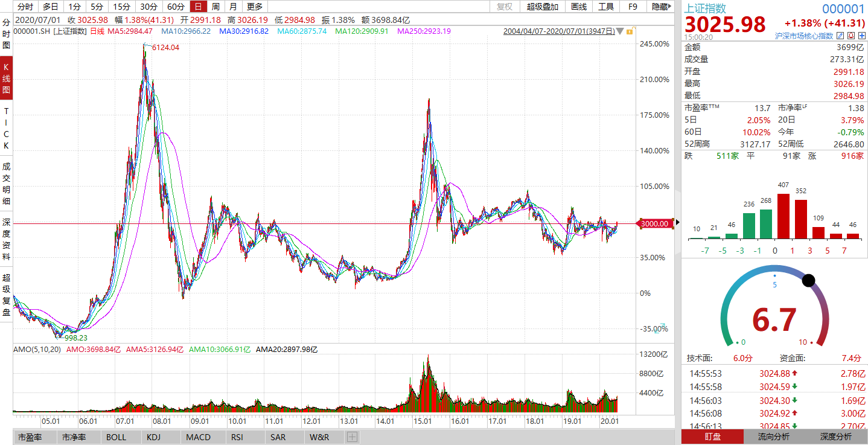Click the black knob on the score gauge
Image resolution: width=868 pixels, height=445 pixels.
[808, 280]
